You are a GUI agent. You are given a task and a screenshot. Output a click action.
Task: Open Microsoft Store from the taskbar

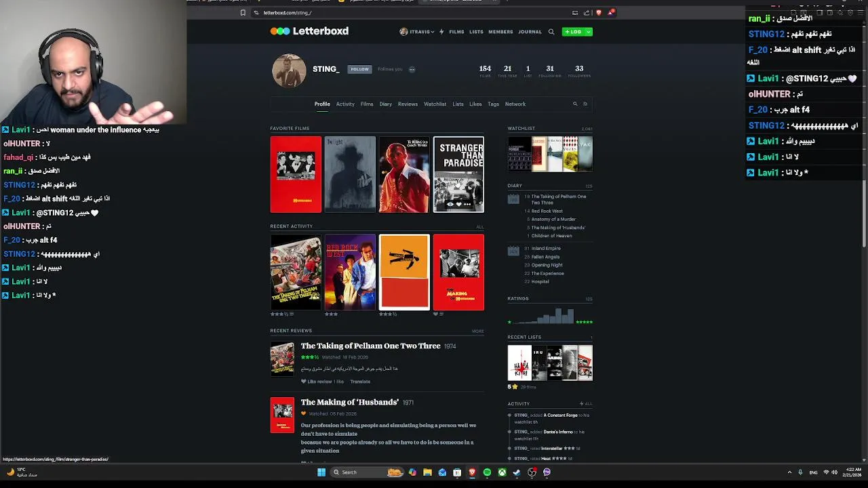point(457,472)
